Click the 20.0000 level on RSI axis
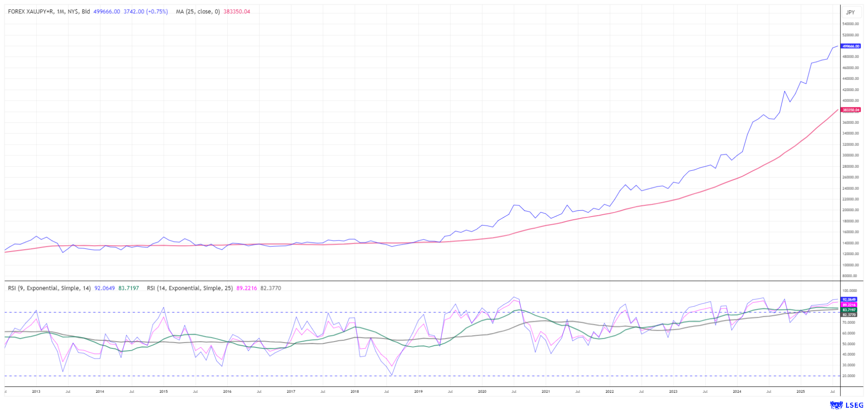 coord(849,376)
